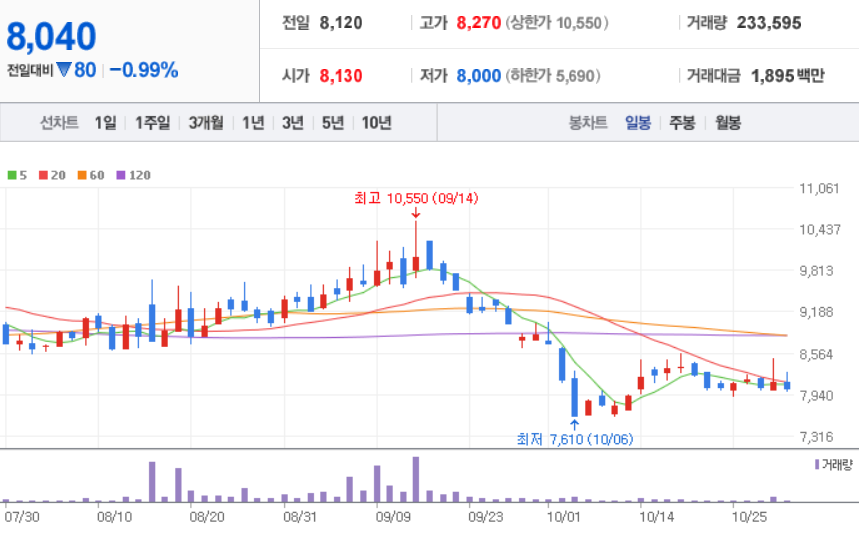Click the 거래대금 value 1,895 백만
859x540 pixels.
[x=787, y=76]
